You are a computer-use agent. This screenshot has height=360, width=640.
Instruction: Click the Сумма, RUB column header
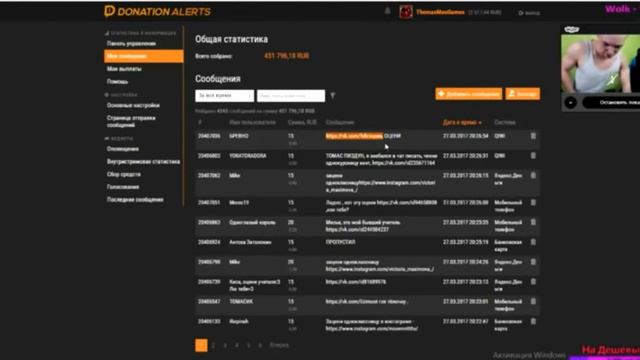tap(302, 122)
